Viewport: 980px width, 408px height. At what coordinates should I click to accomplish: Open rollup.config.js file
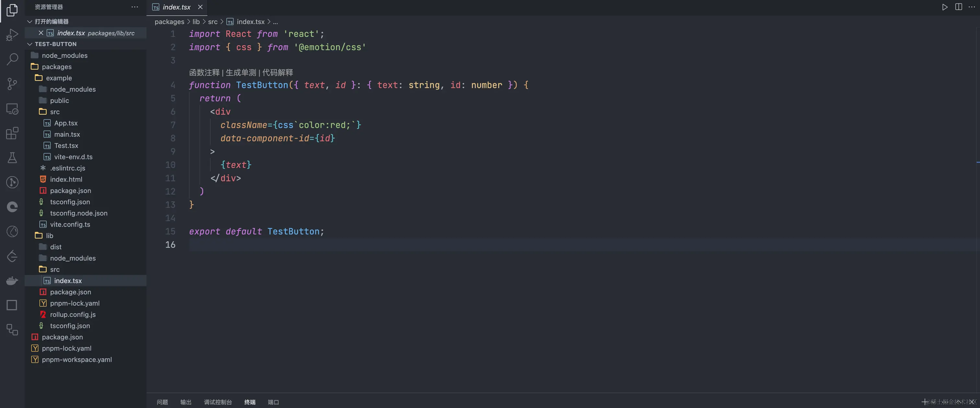click(86, 315)
